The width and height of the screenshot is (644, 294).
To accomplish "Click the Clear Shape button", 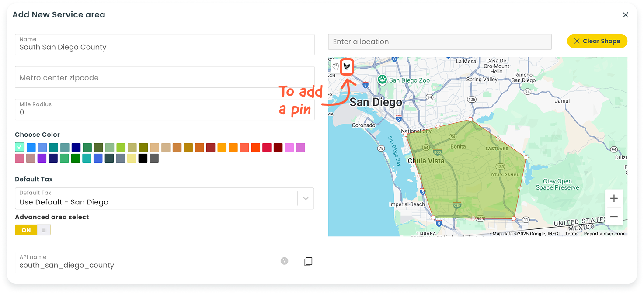I will click(597, 41).
